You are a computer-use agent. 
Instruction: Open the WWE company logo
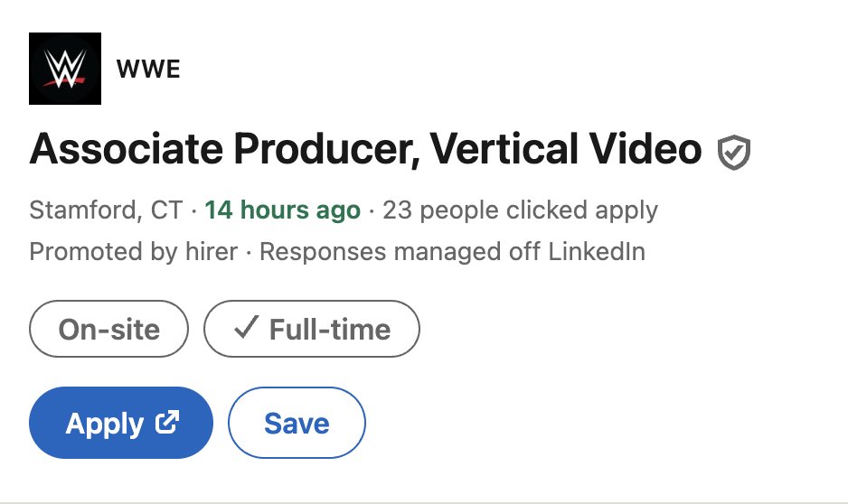[65, 69]
